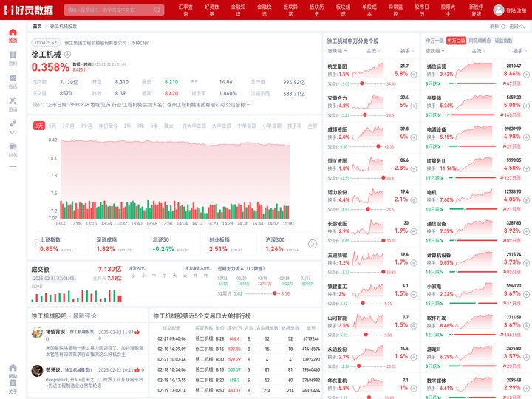Select the 3个月 chart range

pyautogui.click(x=86, y=126)
